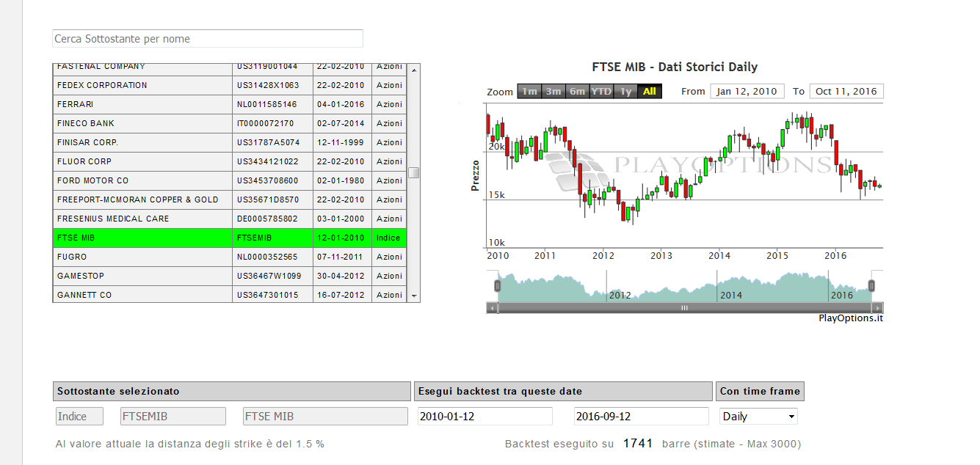Click the navigator scrollbar center grip
Image resolution: width=980 pixels, height=465 pixels.
click(684, 308)
